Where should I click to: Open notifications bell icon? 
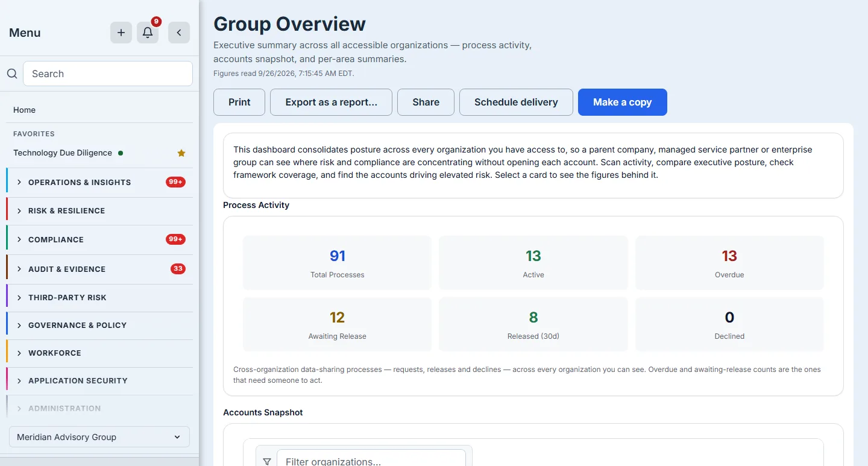(148, 33)
